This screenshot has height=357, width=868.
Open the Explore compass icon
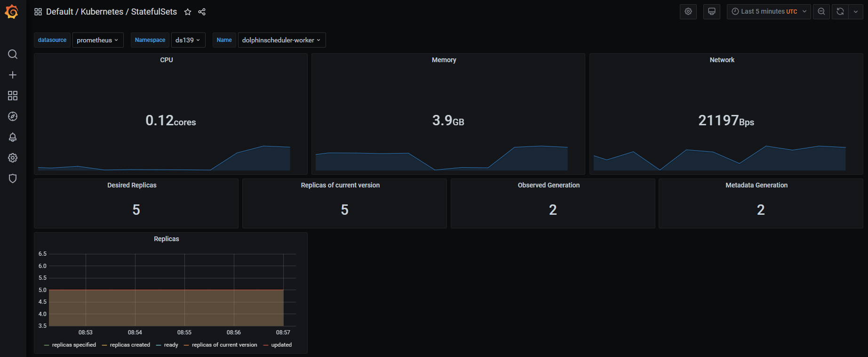[13, 116]
